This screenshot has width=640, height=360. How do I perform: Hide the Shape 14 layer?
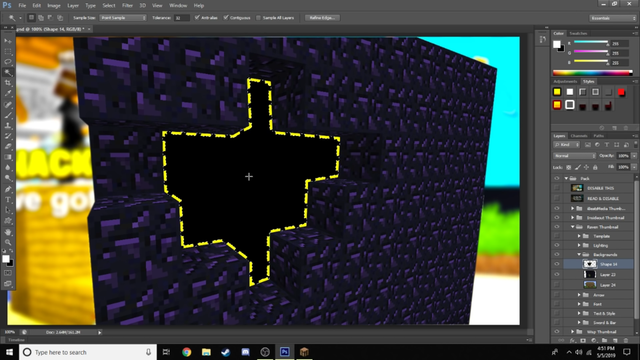[x=557, y=264]
